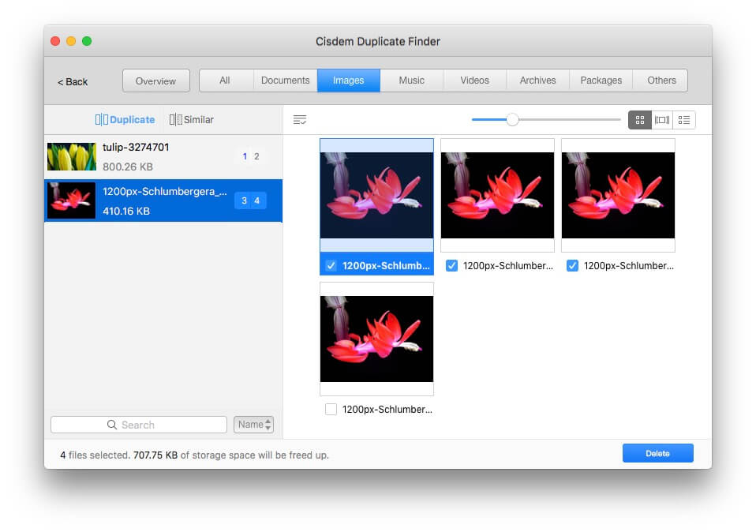Click the Similar mode icon
The height and width of the screenshot is (532, 756).
(x=175, y=120)
